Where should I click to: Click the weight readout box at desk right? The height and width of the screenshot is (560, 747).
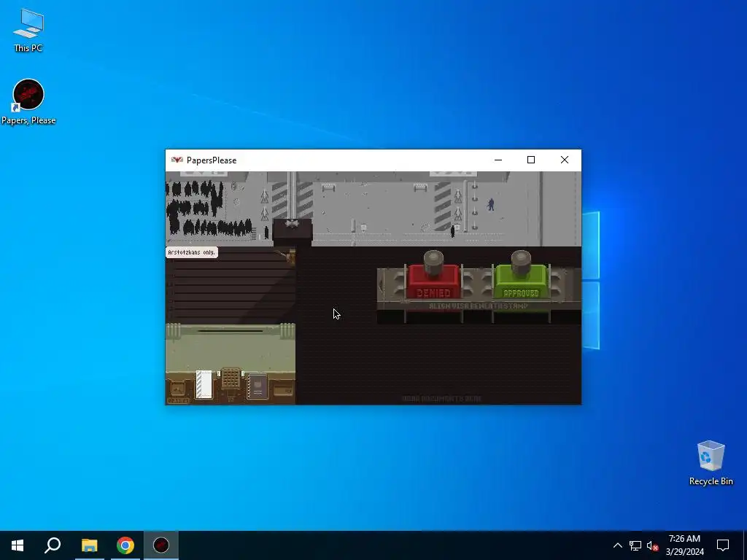(283, 389)
